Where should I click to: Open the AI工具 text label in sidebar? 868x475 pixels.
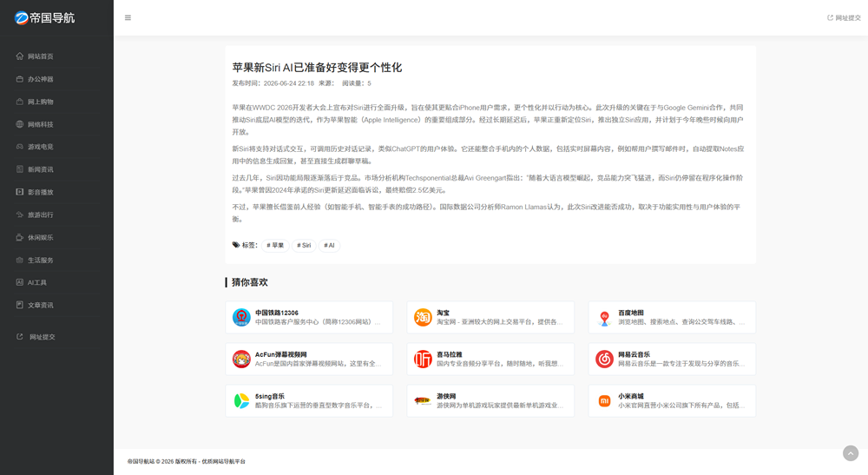click(37, 282)
